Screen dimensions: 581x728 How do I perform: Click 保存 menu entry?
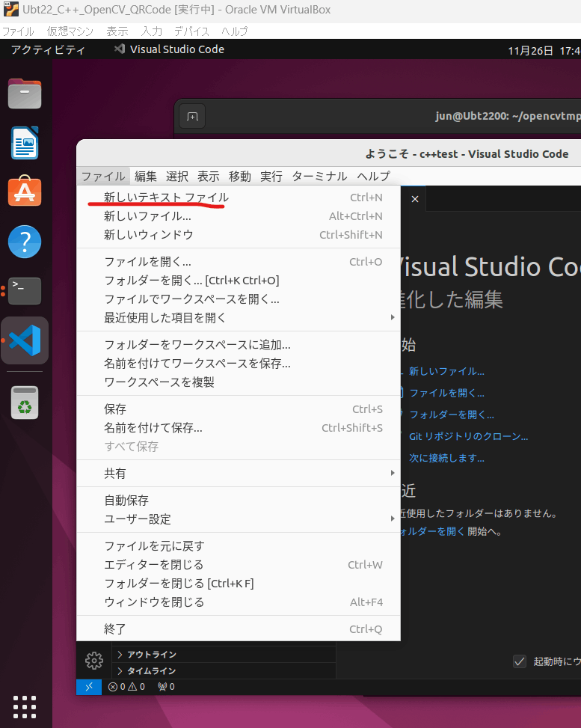click(x=239, y=409)
